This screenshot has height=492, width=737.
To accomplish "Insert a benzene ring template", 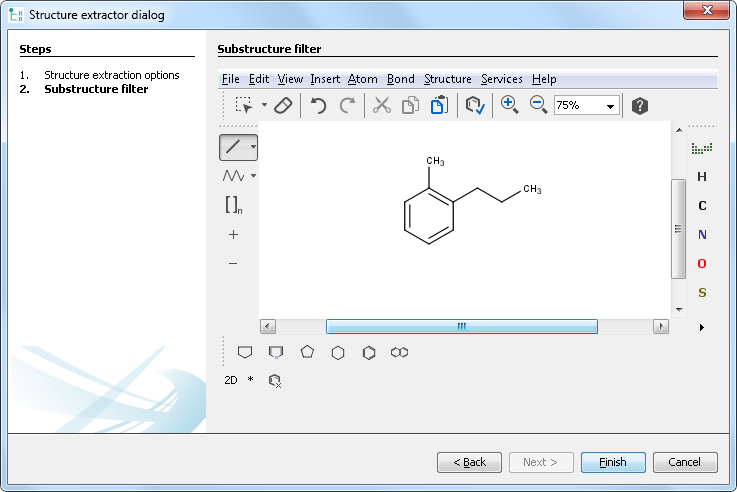I will [369, 352].
